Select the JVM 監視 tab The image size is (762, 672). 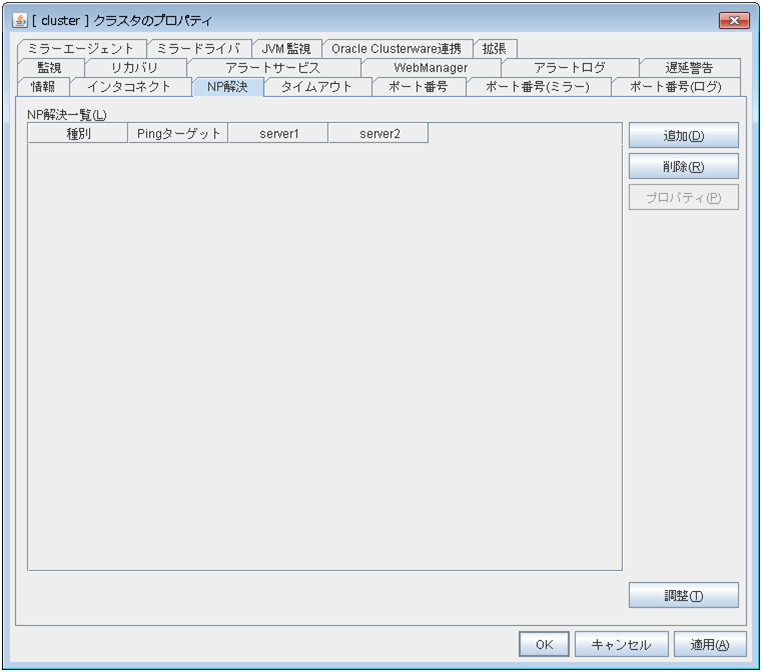click(x=286, y=48)
